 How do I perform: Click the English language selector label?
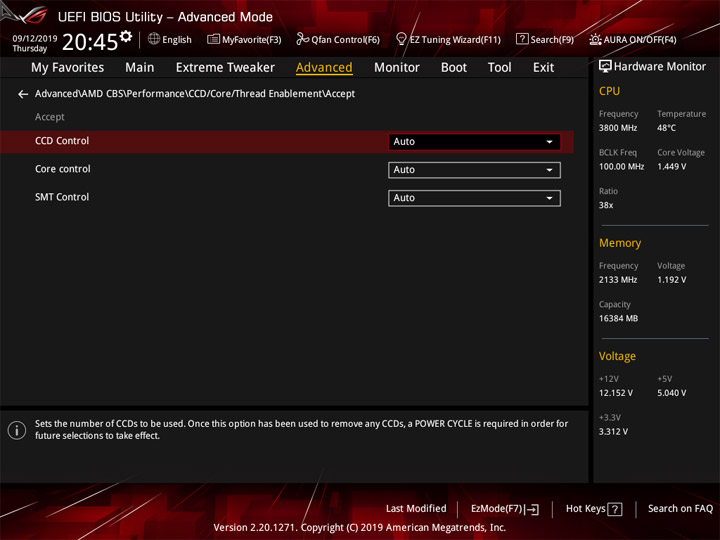(177, 40)
